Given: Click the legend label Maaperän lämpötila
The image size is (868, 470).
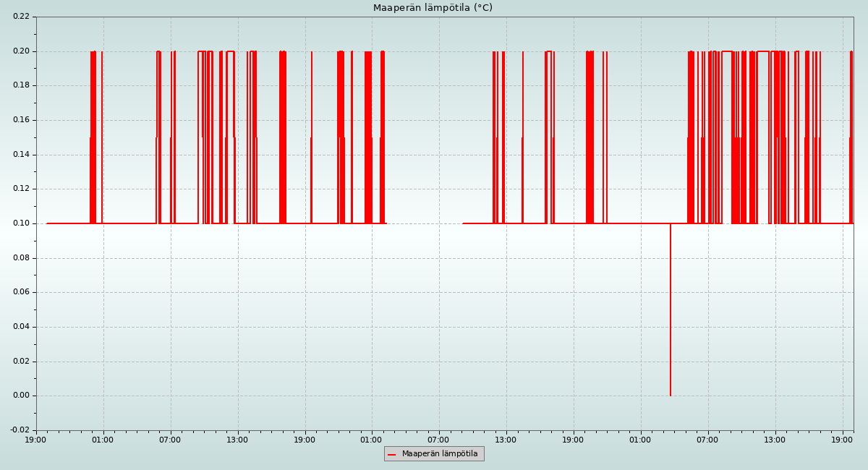Looking at the screenshot, I should (x=440, y=454).
